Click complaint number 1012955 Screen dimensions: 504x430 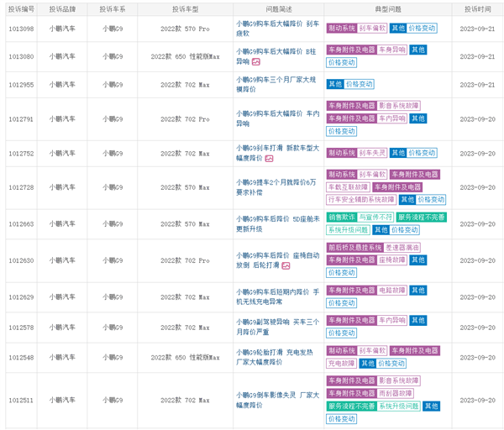(x=22, y=85)
